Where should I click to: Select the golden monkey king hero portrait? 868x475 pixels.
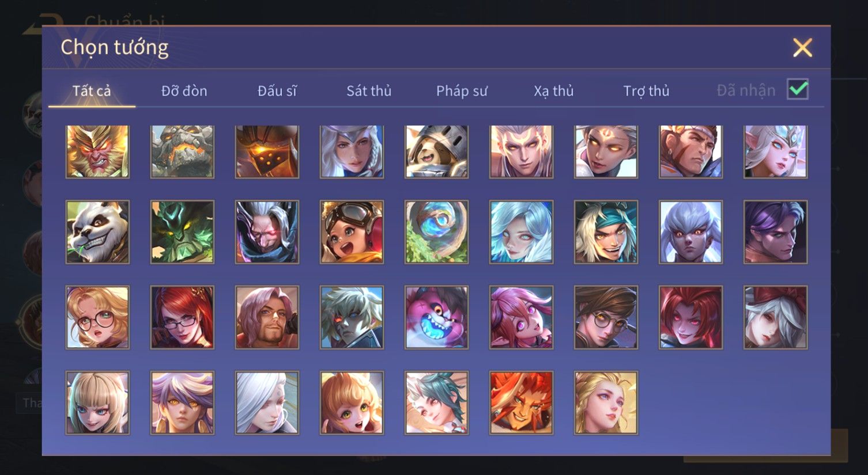click(97, 151)
